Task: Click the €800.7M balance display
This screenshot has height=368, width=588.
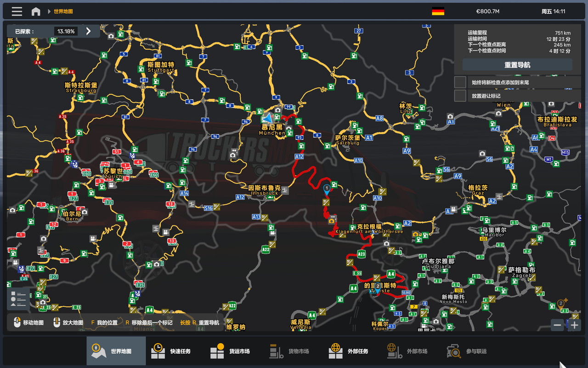Action: [x=488, y=11]
